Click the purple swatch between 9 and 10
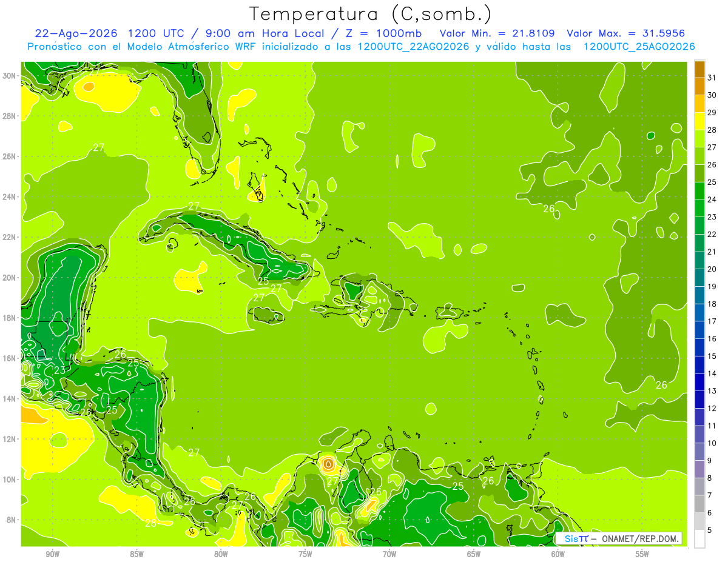728x562 pixels. [699, 451]
